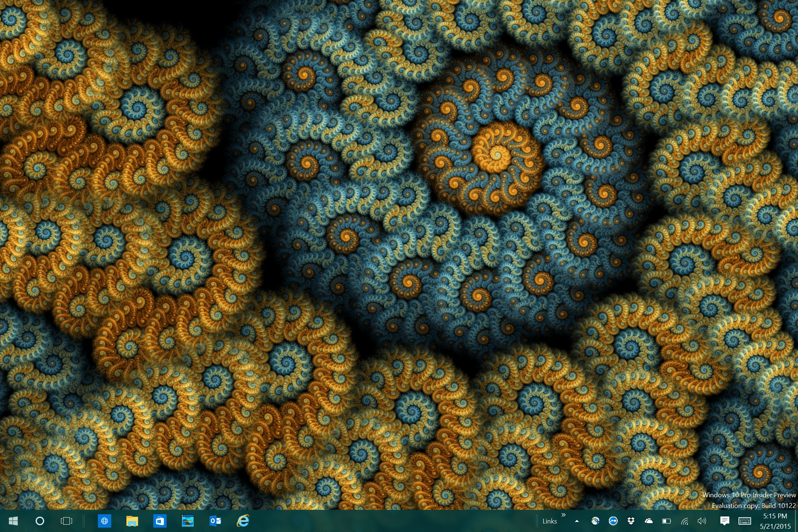Click the Show desktop strip
The width and height of the screenshot is (798, 532).
point(797,521)
